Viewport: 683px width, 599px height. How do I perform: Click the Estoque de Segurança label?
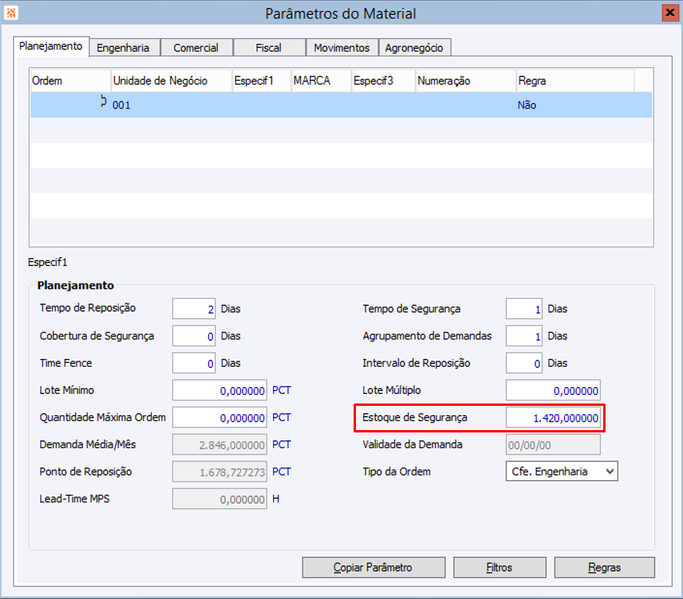(x=415, y=417)
